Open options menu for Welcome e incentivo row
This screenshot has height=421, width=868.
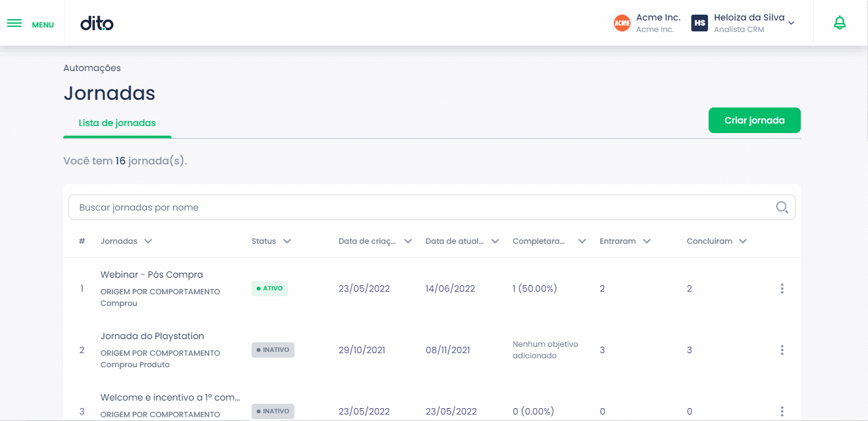point(782,411)
